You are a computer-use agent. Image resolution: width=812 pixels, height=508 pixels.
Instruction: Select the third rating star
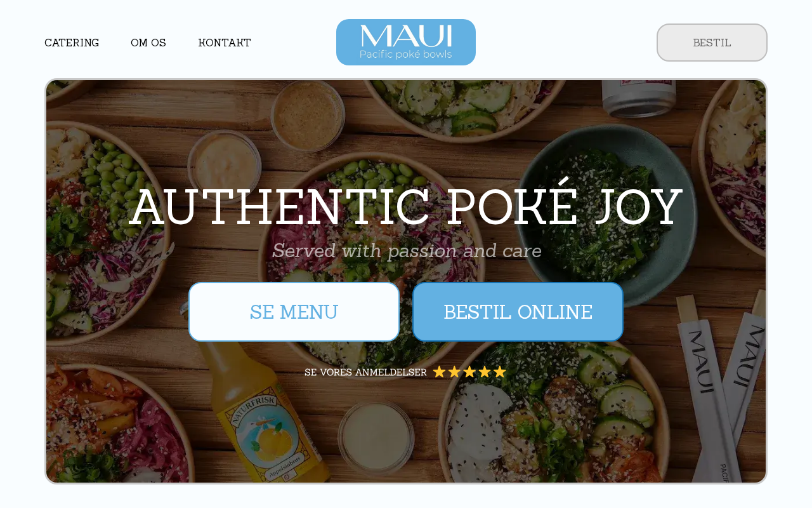click(x=469, y=371)
